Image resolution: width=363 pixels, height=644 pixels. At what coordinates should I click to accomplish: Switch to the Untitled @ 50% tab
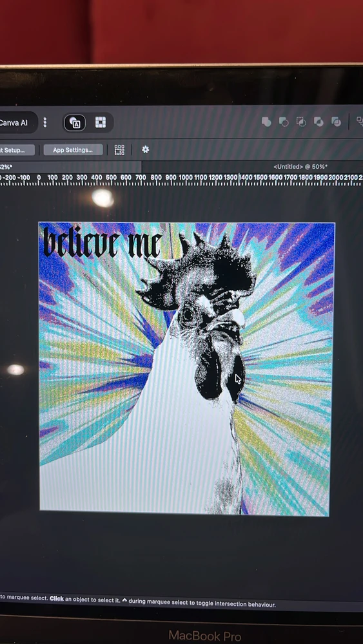click(300, 167)
